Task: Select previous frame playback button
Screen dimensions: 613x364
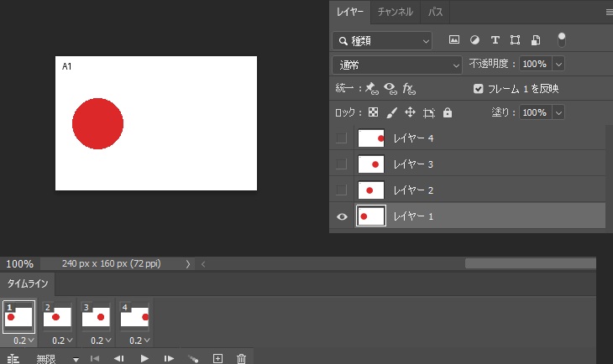Action: 119,358
